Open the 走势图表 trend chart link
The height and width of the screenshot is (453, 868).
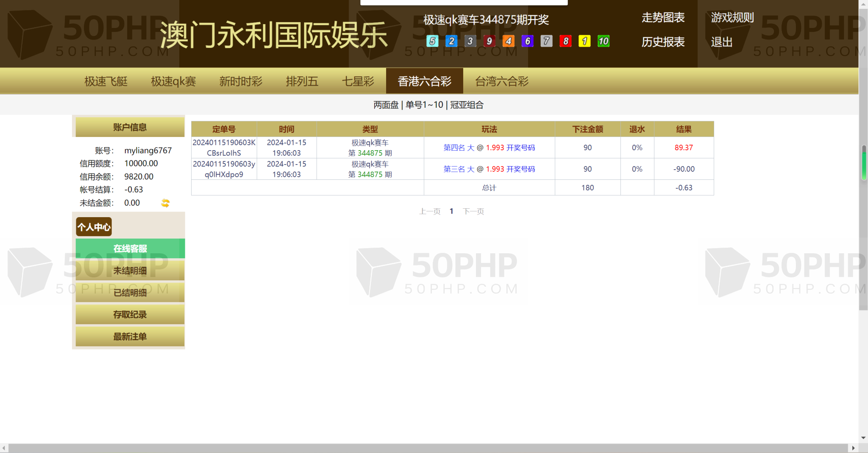tap(663, 18)
